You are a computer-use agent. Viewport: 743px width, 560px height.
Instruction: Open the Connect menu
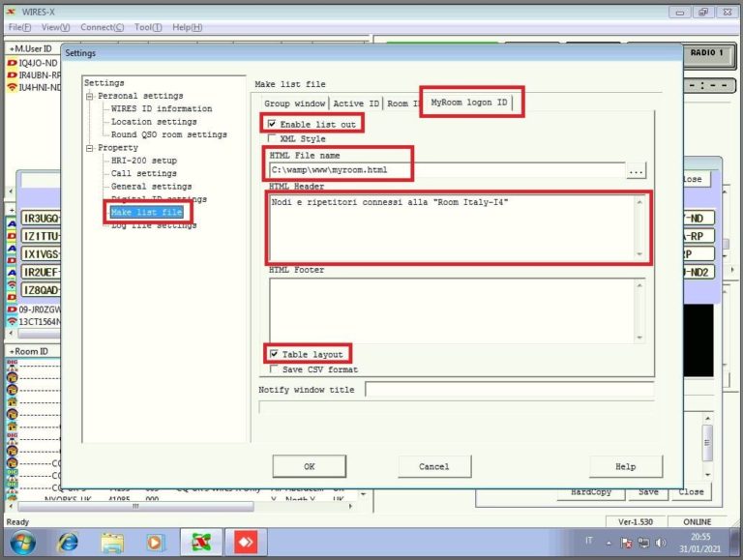[102, 27]
